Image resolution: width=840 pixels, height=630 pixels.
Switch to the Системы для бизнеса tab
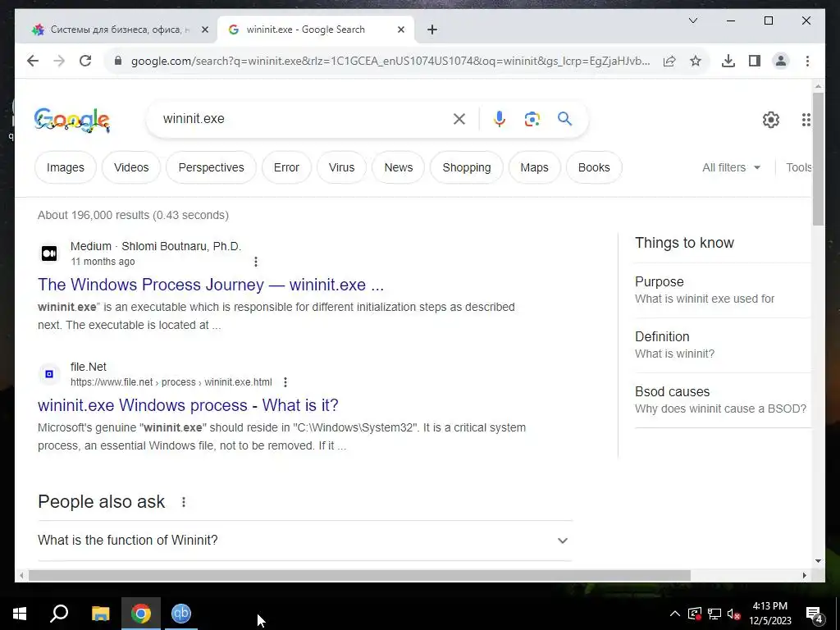[x=116, y=30]
